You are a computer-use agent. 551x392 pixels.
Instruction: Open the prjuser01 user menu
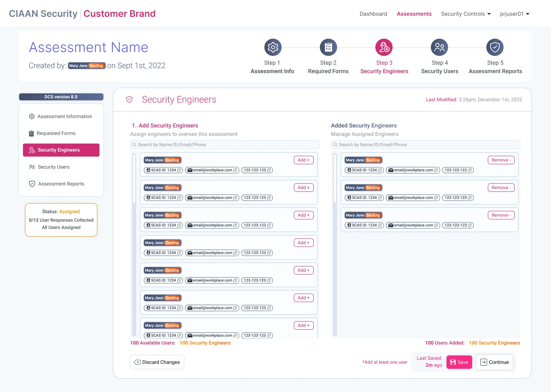514,14
